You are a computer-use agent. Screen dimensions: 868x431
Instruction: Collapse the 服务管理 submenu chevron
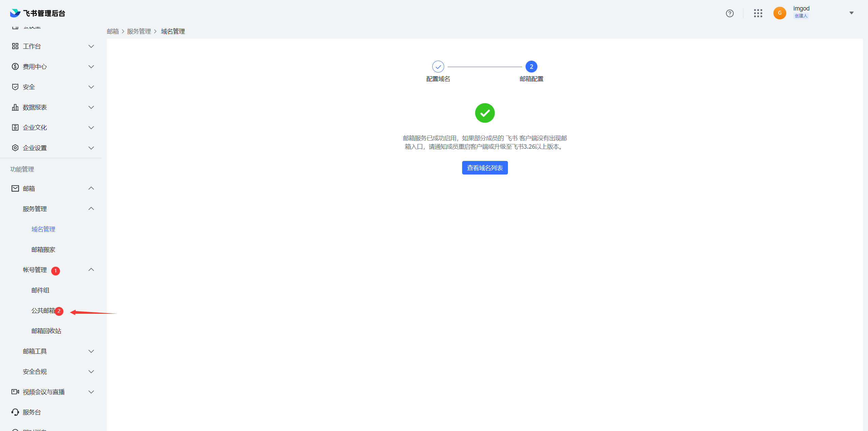pyautogui.click(x=91, y=209)
